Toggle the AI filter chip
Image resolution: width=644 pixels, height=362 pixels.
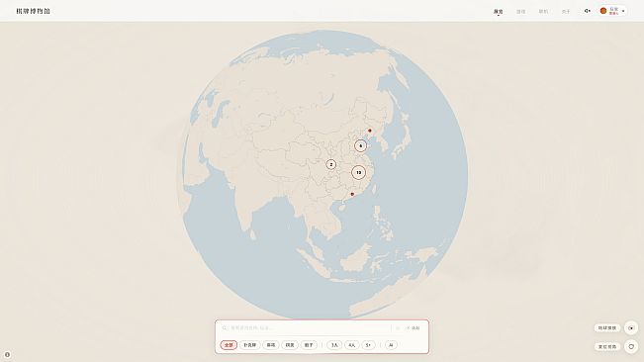click(x=391, y=345)
